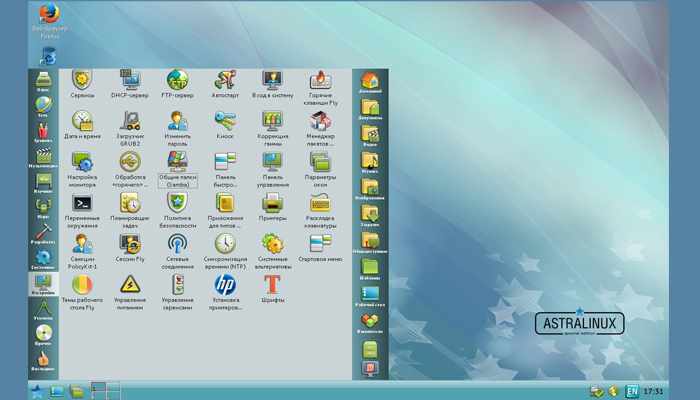The image size is (700, 400).
Task: Open the Изображения folder
Action: (x=370, y=189)
